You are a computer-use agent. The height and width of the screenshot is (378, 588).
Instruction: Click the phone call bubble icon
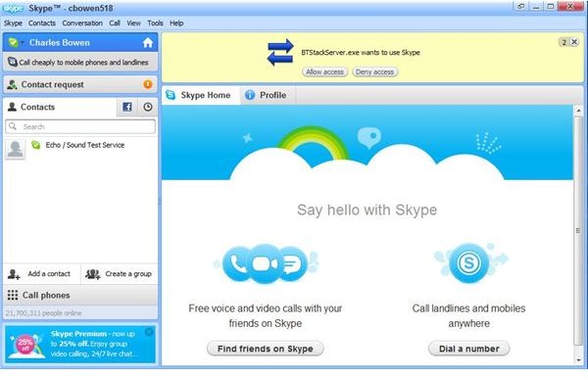coord(238,264)
